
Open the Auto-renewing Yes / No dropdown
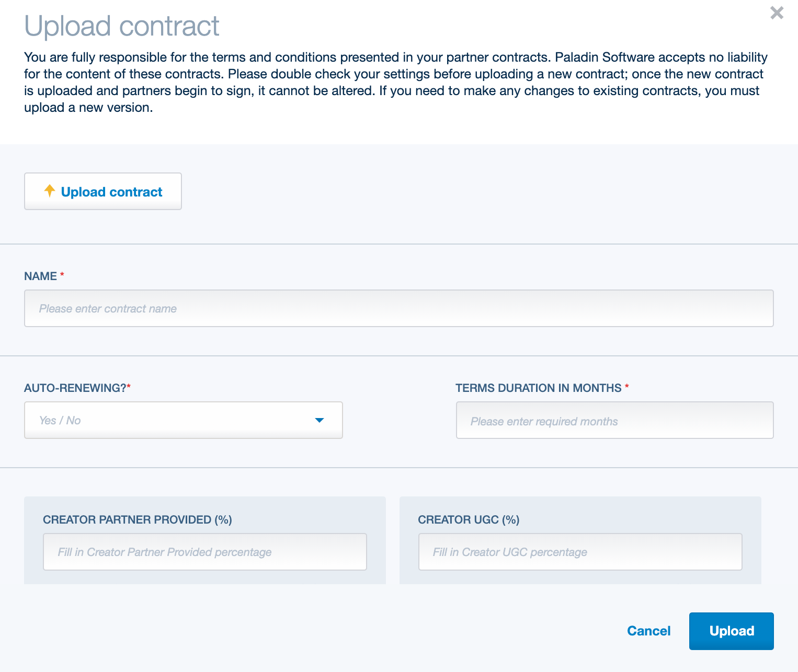184,420
